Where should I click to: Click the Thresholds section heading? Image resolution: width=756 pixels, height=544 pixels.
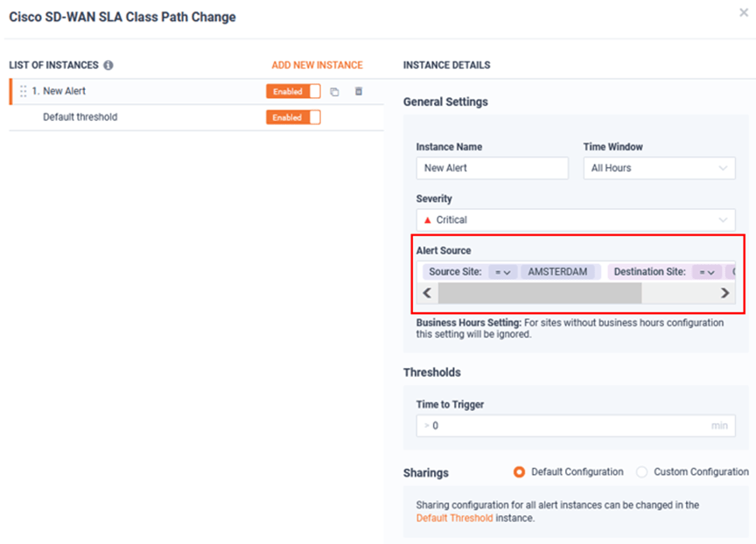432,373
